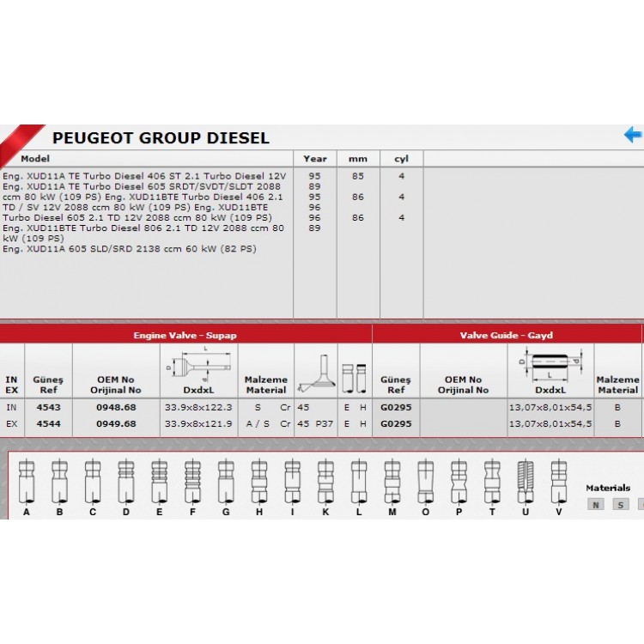Click the N material swatch
644x644 pixels.
pyautogui.click(x=596, y=505)
